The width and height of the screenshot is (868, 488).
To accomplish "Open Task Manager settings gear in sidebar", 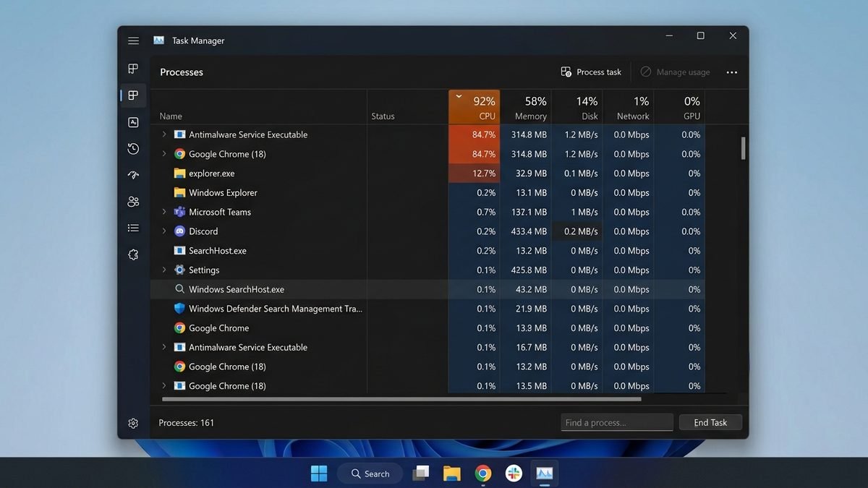I will [133, 424].
